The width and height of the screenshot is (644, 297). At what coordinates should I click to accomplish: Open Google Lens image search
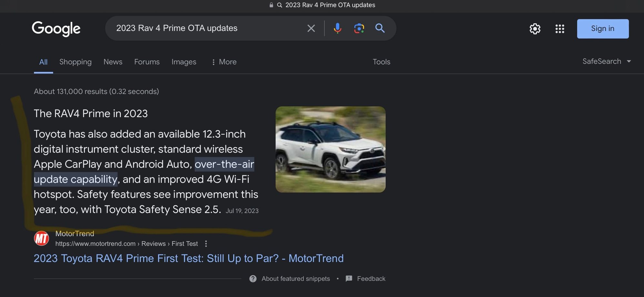click(359, 28)
